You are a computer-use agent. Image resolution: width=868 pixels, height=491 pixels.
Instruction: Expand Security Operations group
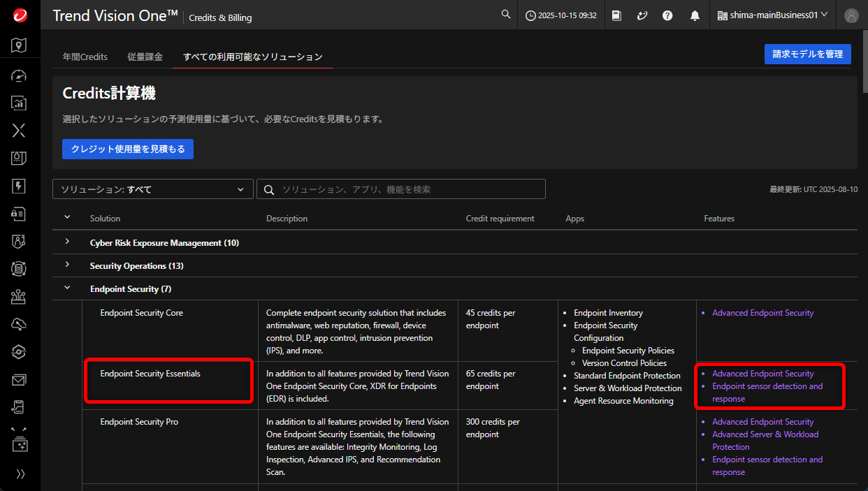(68, 265)
